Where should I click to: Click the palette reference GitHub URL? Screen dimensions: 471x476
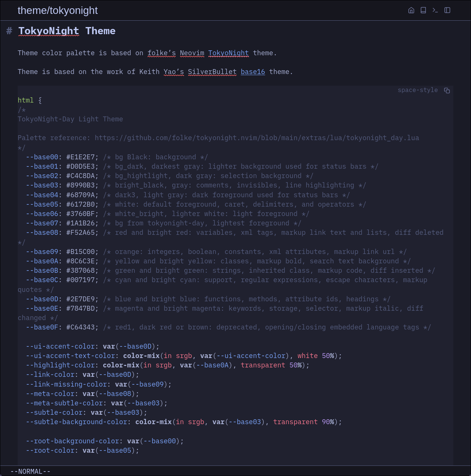click(257, 138)
